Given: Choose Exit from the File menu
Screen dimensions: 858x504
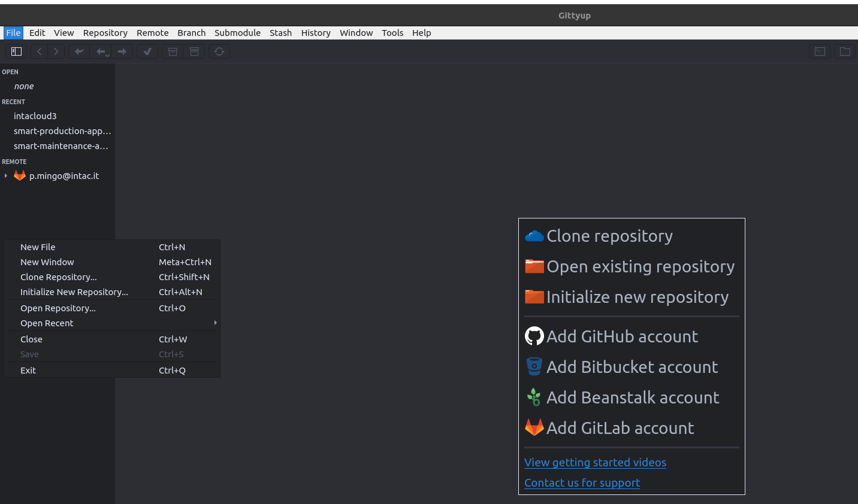Looking at the screenshot, I should click(112, 371).
